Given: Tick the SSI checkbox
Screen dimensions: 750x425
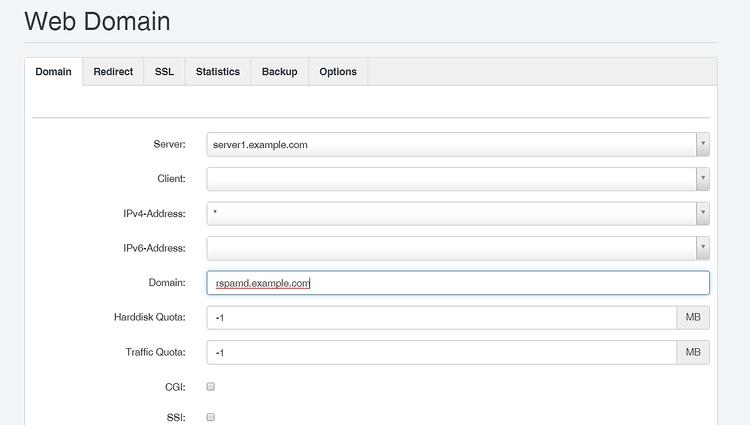Looking at the screenshot, I should [x=211, y=417].
